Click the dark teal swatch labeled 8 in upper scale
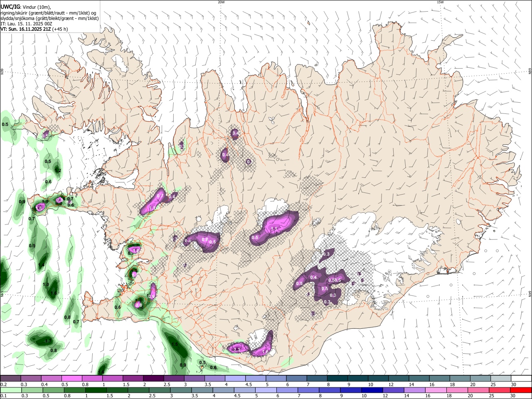 pos(337,378)
